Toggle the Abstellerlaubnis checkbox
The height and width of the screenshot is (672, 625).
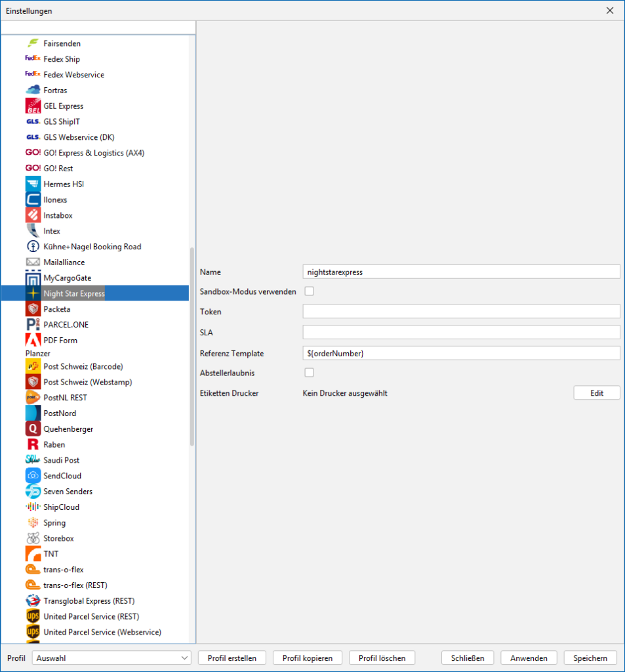pyautogui.click(x=310, y=373)
